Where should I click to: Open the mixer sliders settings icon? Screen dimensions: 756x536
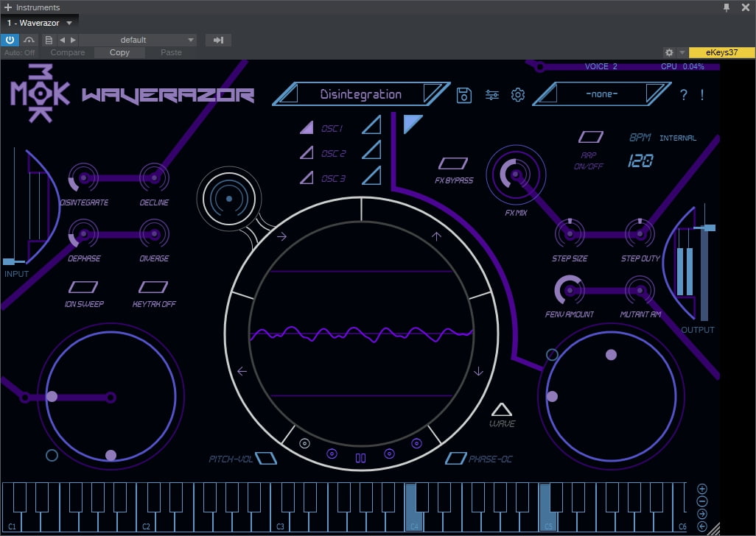[x=491, y=95]
